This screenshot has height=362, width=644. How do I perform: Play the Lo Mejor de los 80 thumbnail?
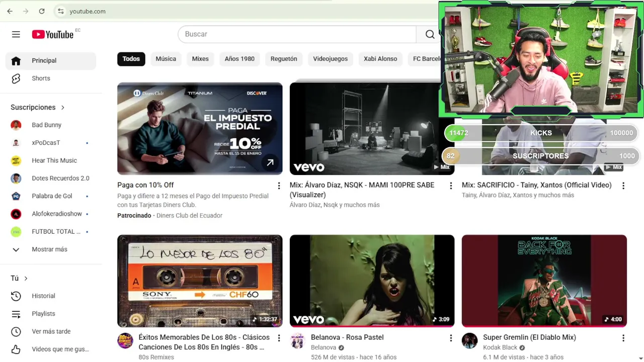click(x=200, y=281)
